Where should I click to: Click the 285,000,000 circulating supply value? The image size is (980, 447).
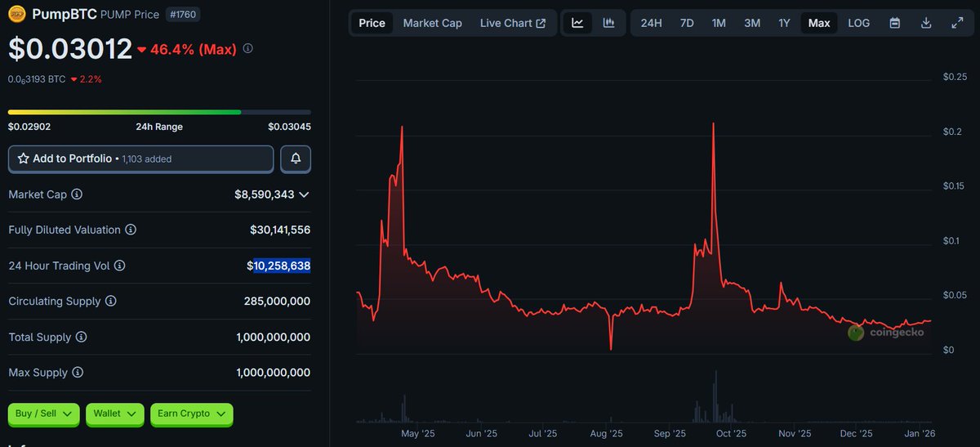point(277,302)
